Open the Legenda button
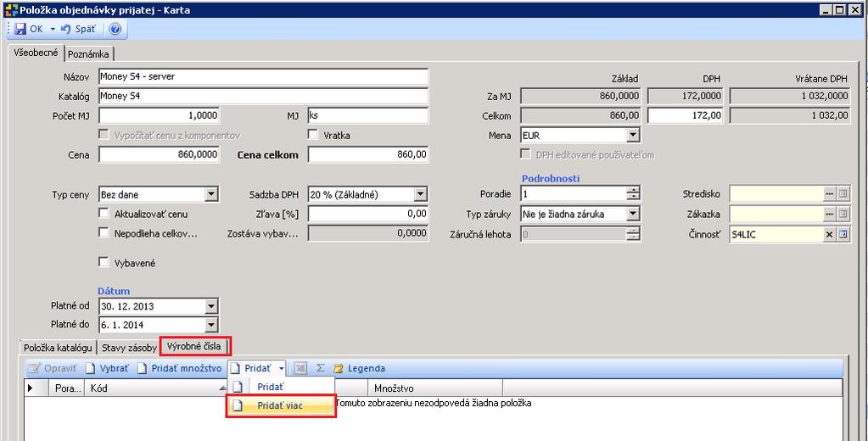Screen dimensions: 868x441 pyautogui.click(x=359, y=368)
